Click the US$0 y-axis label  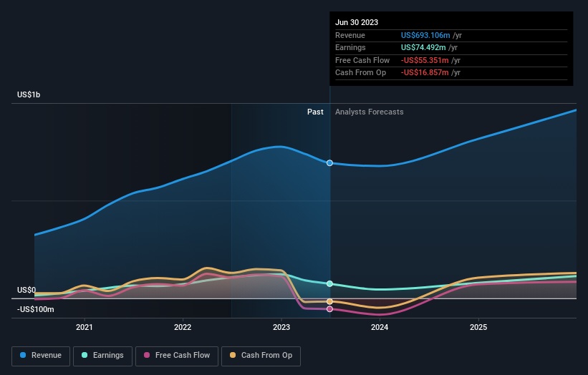(x=26, y=290)
